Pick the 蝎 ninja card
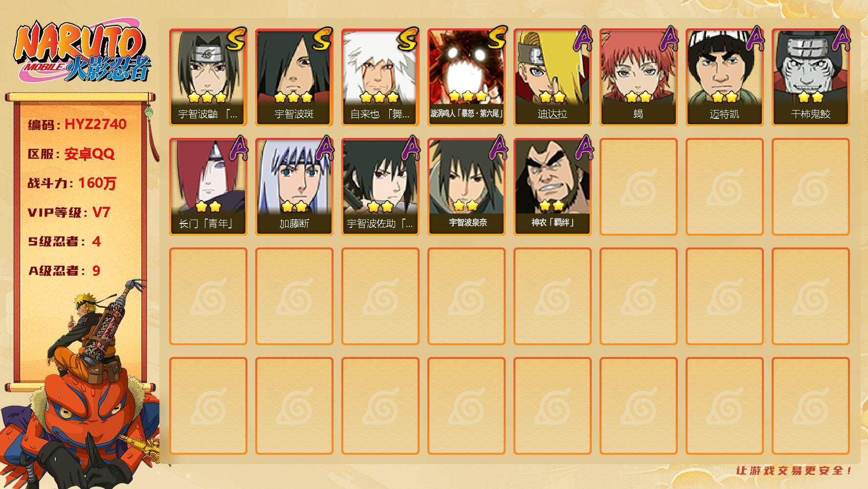 pyautogui.click(x=639, y=77)
